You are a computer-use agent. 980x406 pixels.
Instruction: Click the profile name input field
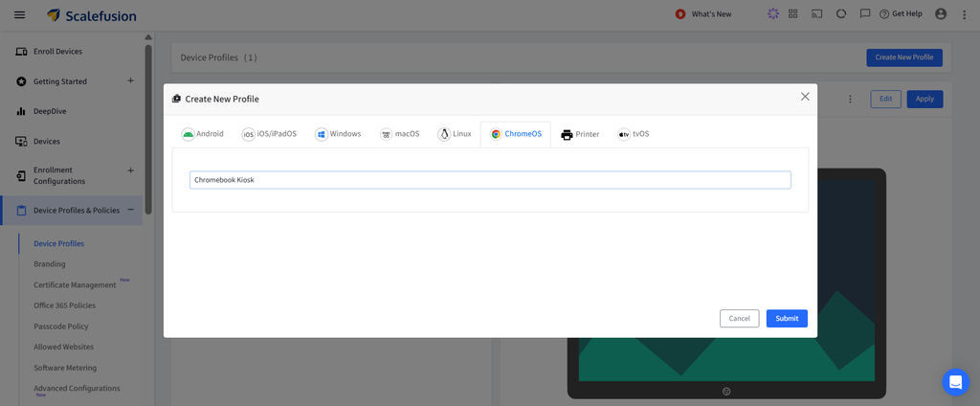click(490, 180)
